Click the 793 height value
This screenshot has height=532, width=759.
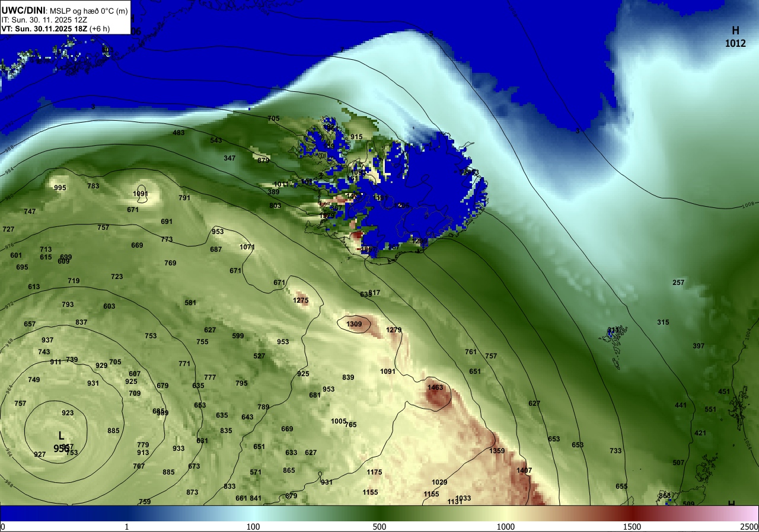coord(68,305)
